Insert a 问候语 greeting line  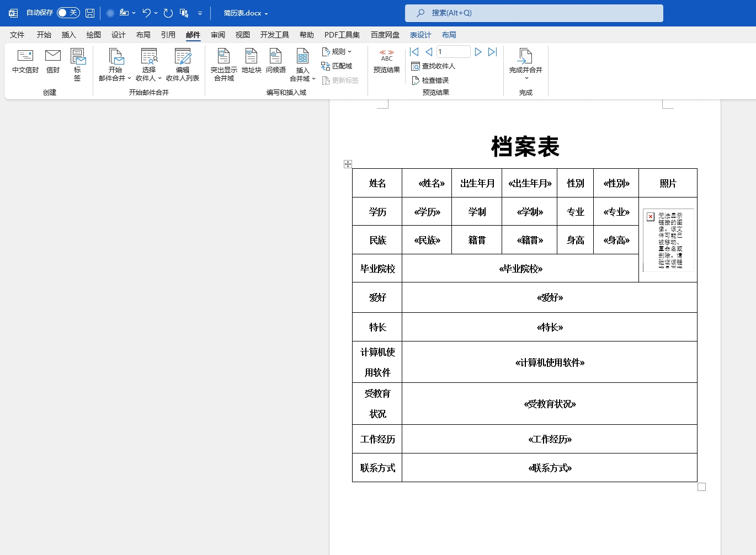[276, 61]
